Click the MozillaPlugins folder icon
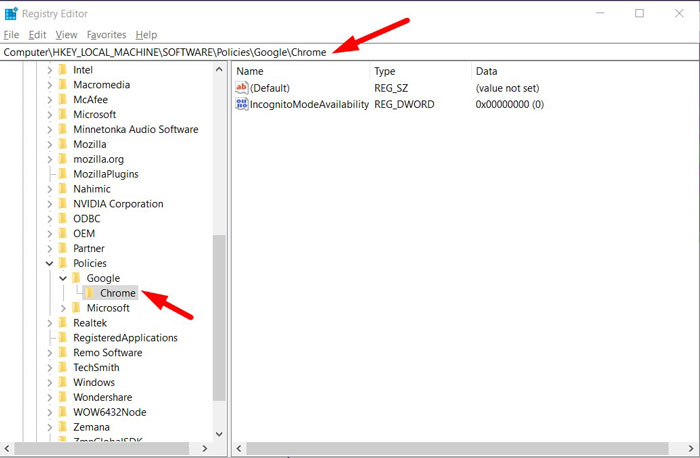This screenshot has width=700, height=458. [63, 174]
